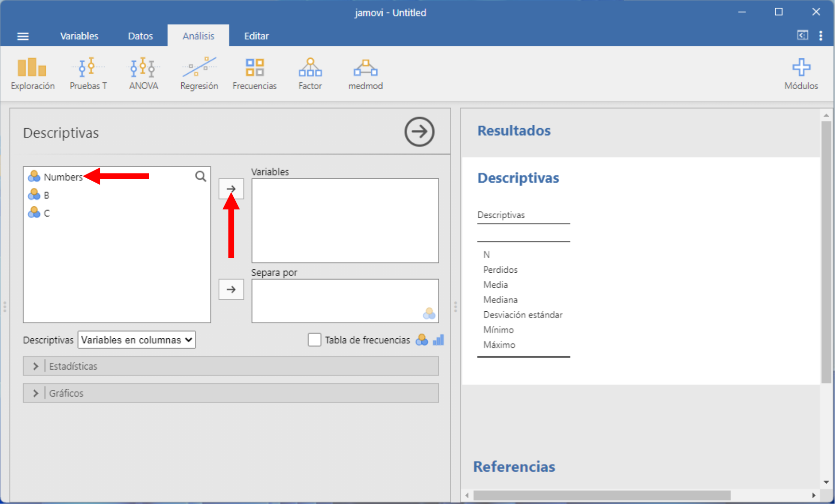Open the Exploración analysis menu
This screenshot has height=504, width=835.
tap(32, 73)
